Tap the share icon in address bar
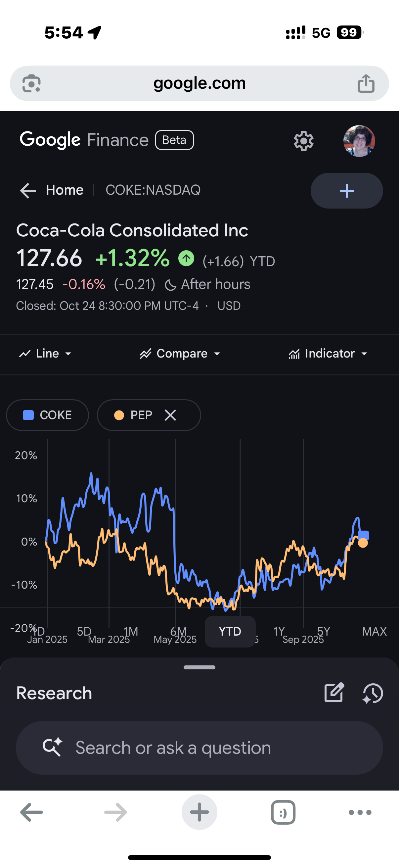399x868 pixels. pos(366,83)
